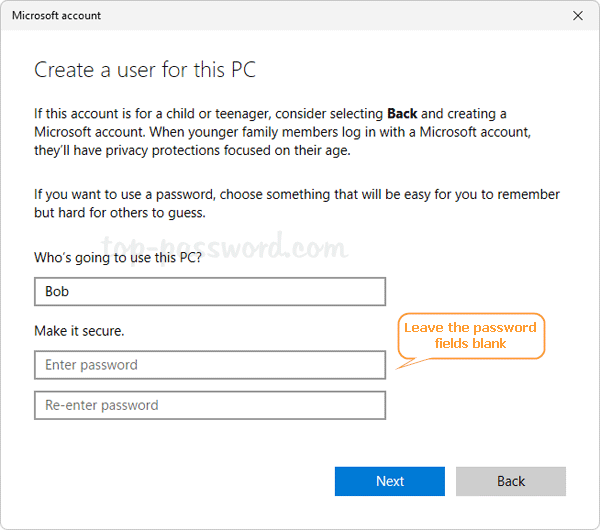The height and width of the screenshot is (530, 600).
Task: Close the Microsoft account dialog window
Action: click(578, 16)
